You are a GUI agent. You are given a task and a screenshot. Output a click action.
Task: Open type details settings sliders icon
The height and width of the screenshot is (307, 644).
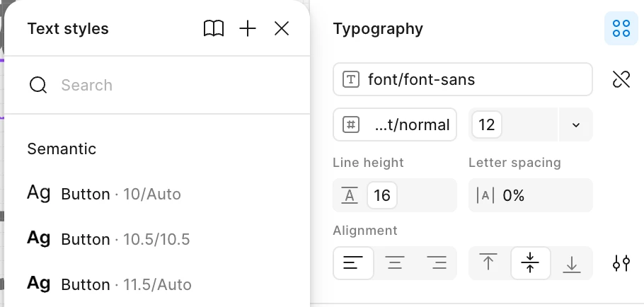621,262
